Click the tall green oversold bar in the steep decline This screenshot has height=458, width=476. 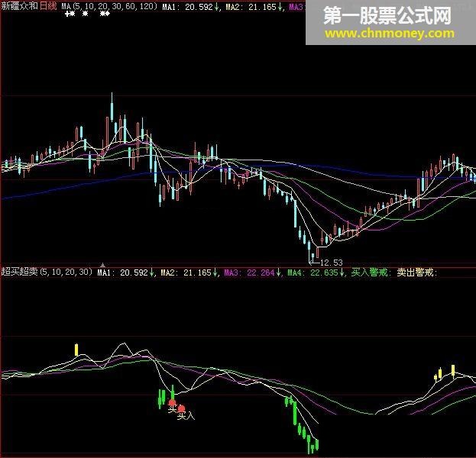pos(295,413)
